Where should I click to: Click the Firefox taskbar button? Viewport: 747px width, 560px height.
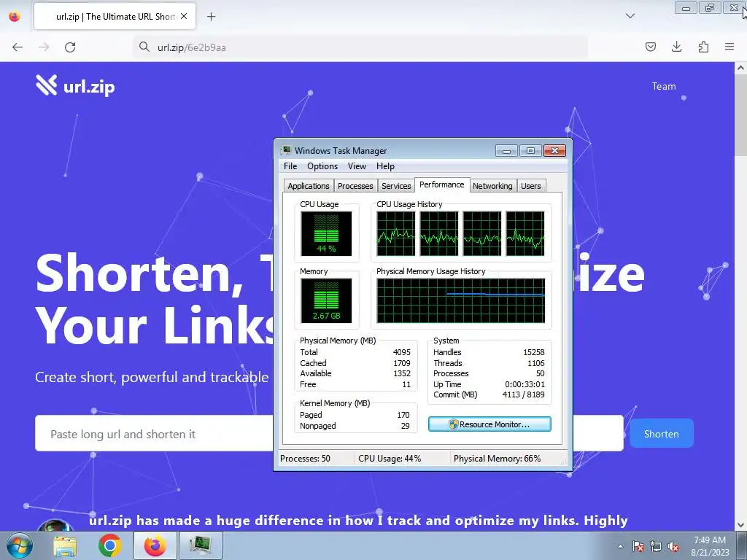[155, 545]
